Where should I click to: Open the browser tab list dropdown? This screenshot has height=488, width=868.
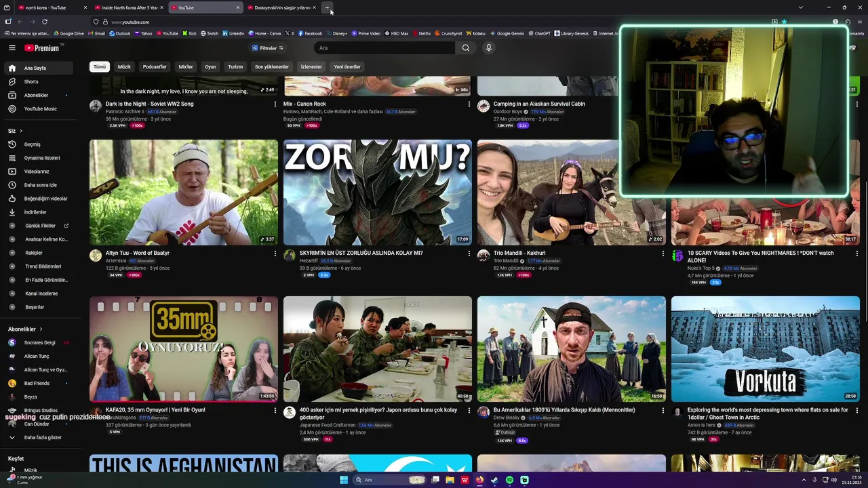pyautogui.click(x=800, y=7)
